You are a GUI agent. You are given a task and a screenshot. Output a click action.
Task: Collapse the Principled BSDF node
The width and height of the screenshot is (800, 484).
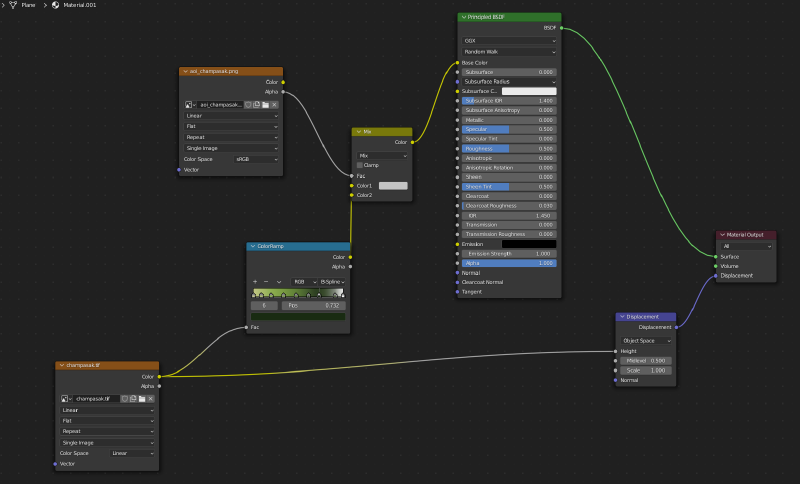(x=463, y=18)
